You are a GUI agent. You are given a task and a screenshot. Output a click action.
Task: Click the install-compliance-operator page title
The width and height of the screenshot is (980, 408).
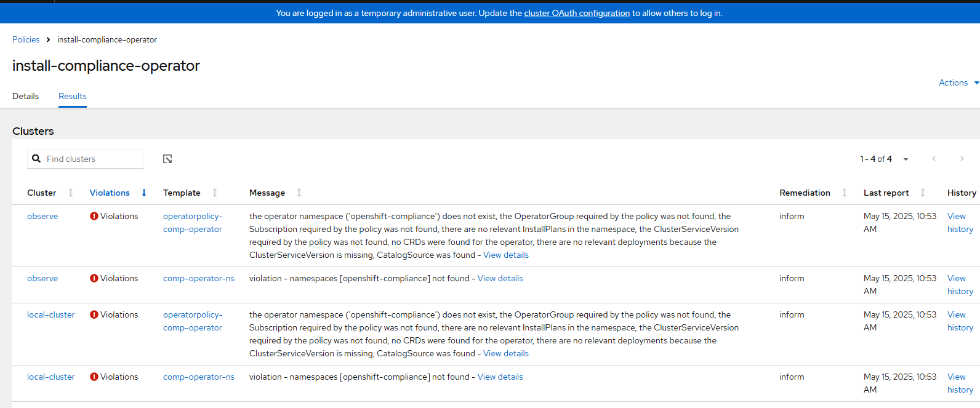pos(106,65)
